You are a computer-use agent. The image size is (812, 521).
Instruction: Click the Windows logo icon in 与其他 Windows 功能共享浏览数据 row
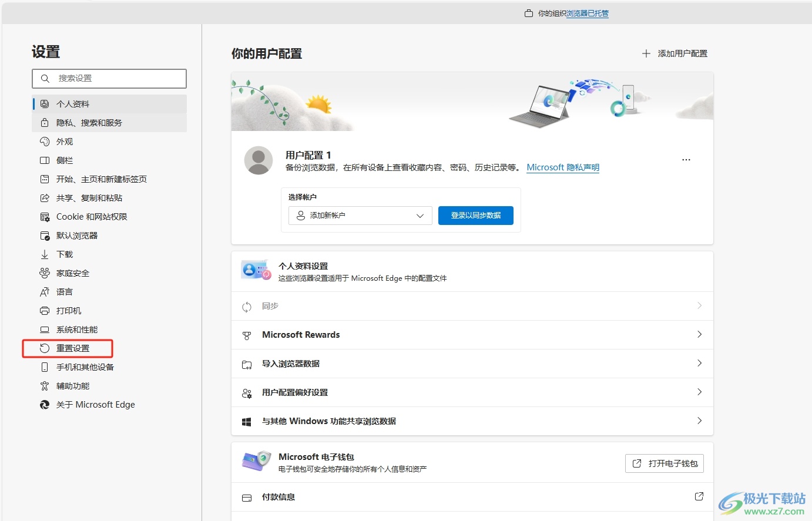(x=247, y=422)
